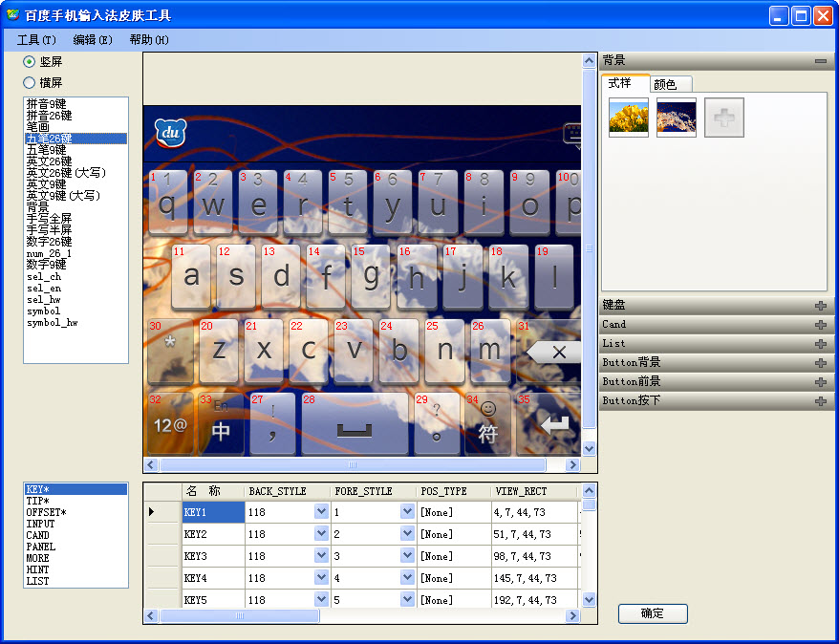Select CAND in the element type list
The width and height of the screenshot is (839, 644).
tap(38, 536)
